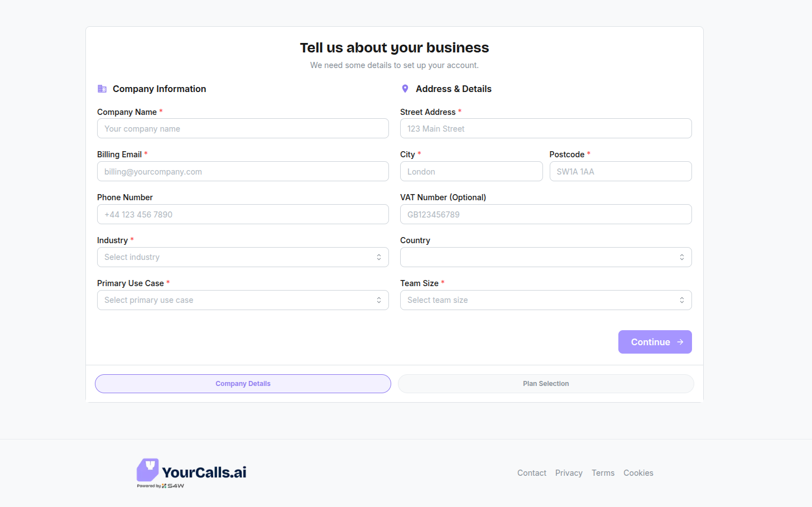Click the Address & Details location pin icon
Viewport: 812px width, 507px height.
tap(405, 89)
